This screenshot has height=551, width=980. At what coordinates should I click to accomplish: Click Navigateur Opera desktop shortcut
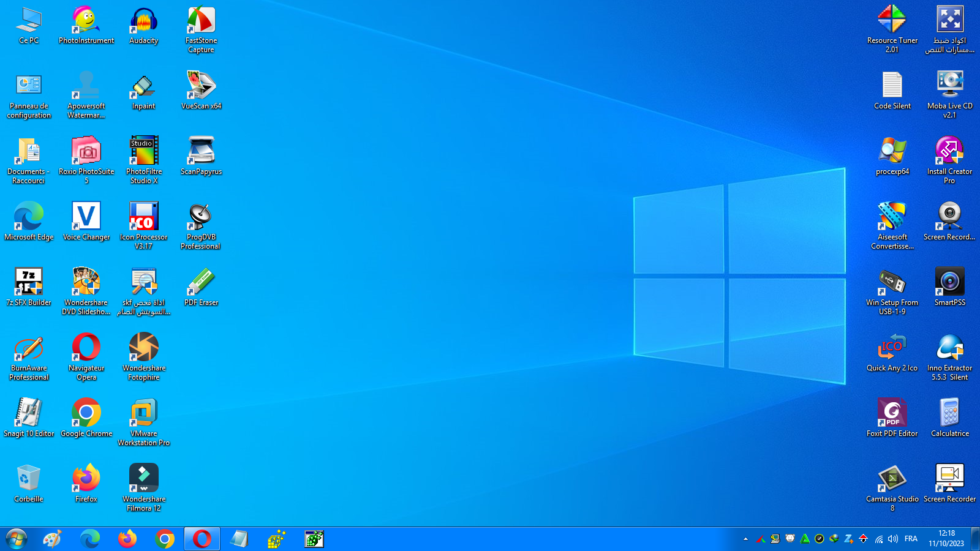click(x=86, y=358)
